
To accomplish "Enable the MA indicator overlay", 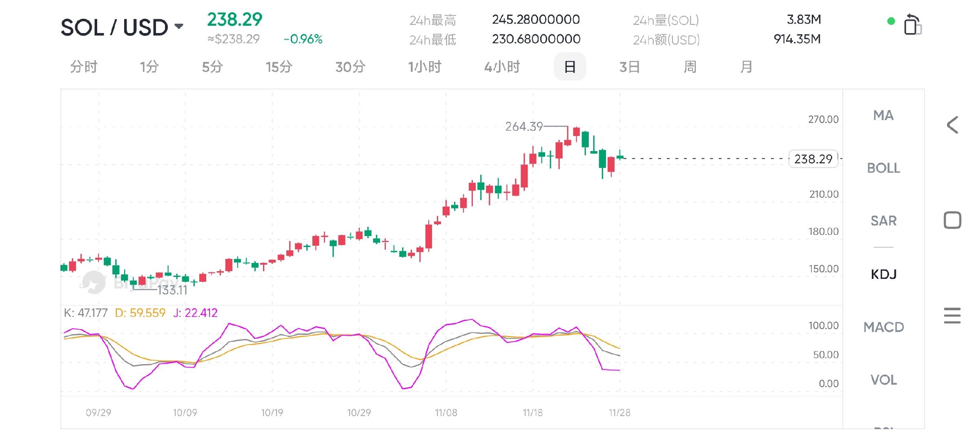I will coord(883,116).
